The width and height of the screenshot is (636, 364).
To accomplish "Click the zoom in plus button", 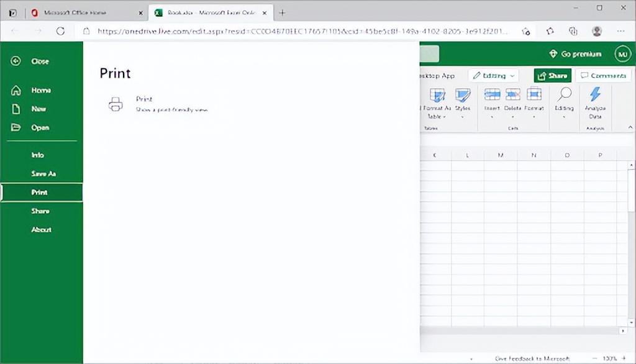I will coord(624,358).
